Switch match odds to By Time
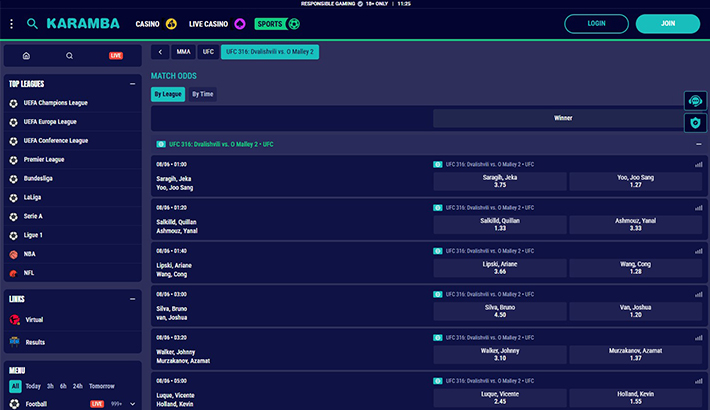The width and height of the screenshot is (710, 410). [202, 94]
